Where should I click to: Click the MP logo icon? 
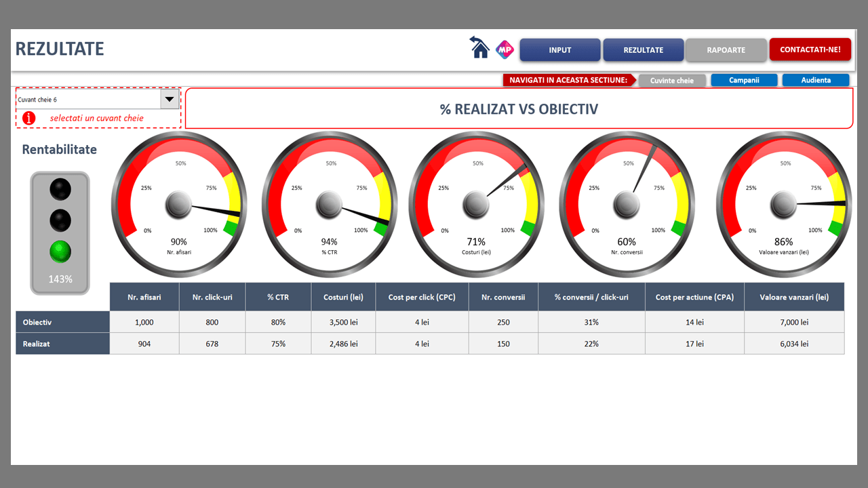[x=505, y=49]
